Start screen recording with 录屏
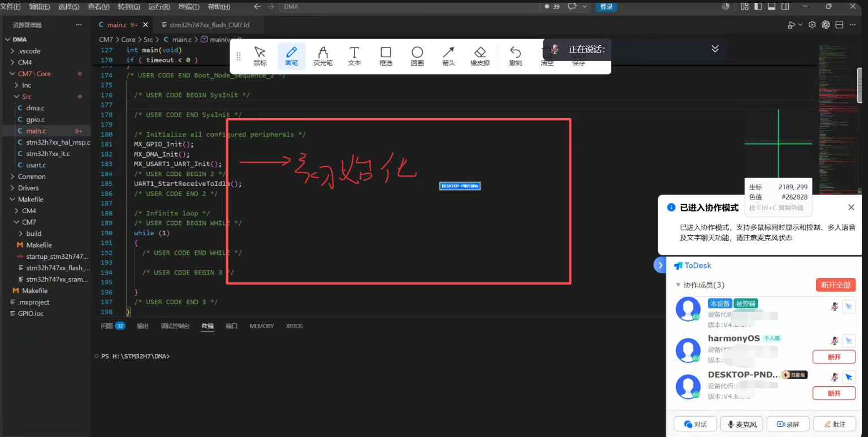The height and width of the screenshot is (437, 868). point(788,424)
